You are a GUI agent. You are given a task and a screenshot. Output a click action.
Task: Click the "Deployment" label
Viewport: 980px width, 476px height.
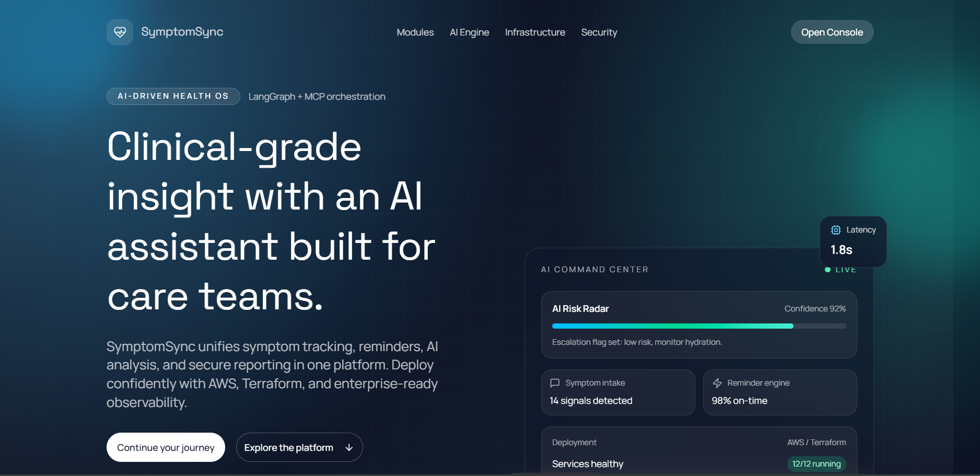click(574, 443)
